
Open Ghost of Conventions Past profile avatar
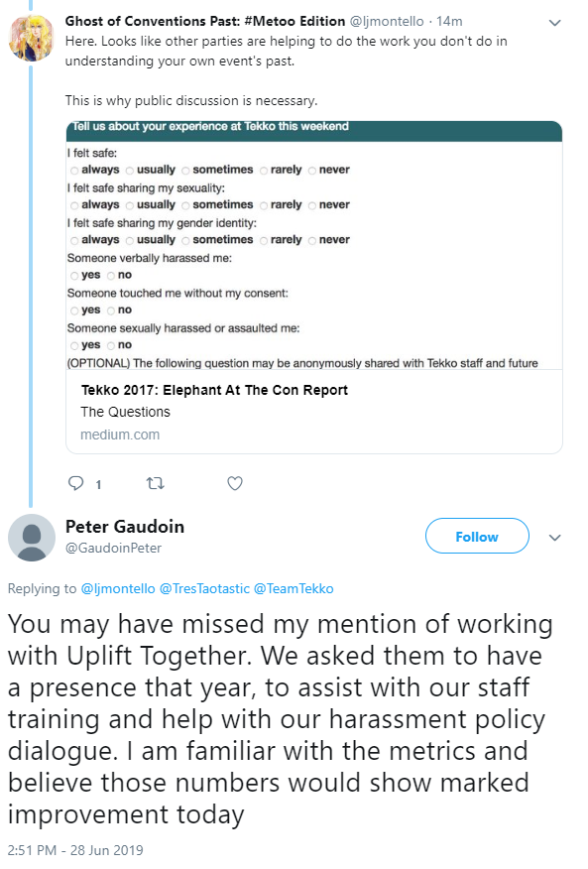[x=32, y=38]
